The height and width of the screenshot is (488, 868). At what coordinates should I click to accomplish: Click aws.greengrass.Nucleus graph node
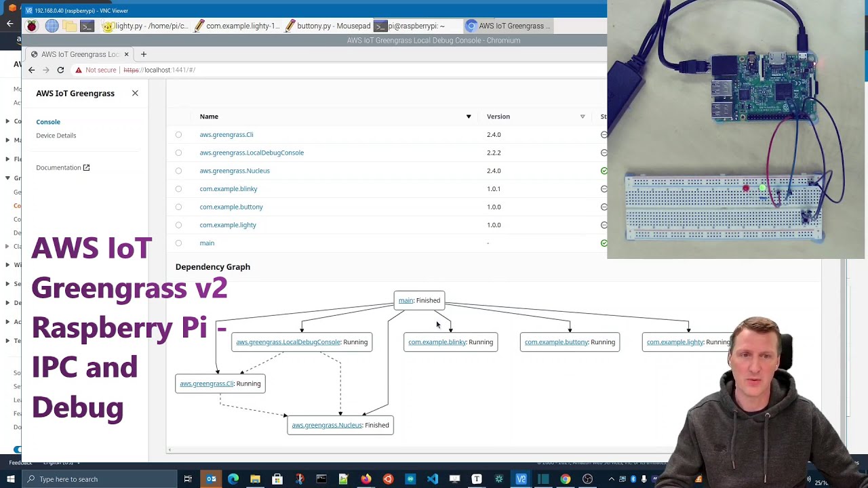[x=340, y=425]
